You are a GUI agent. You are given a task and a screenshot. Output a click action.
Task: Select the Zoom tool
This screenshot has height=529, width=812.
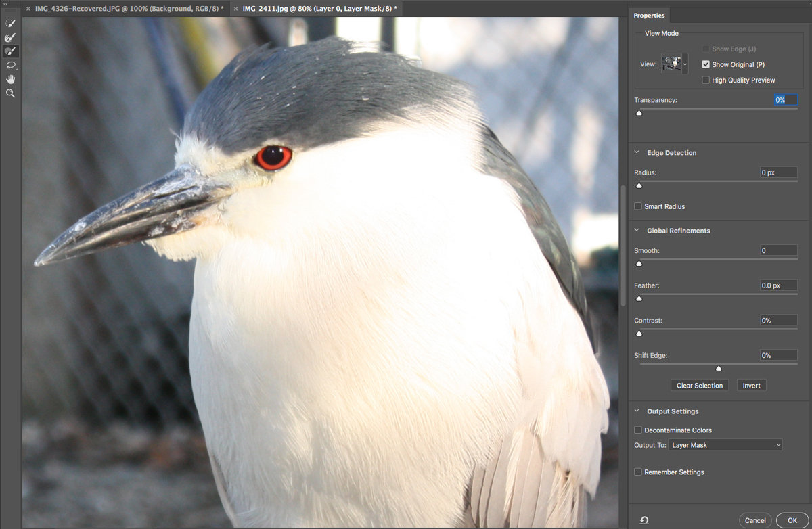10,93
